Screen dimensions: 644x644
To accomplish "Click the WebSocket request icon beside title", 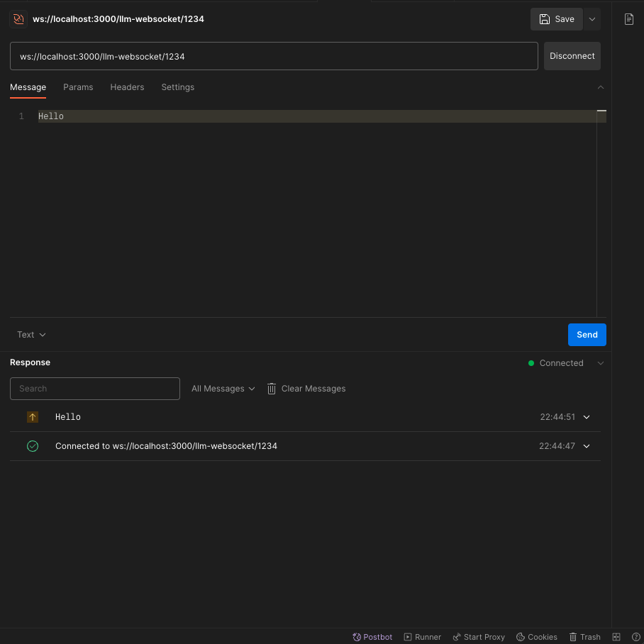I will [18, 19].
